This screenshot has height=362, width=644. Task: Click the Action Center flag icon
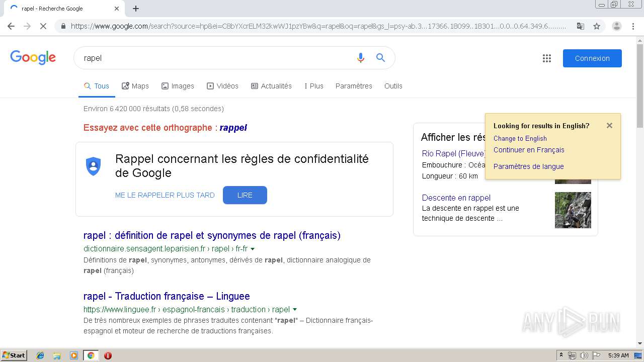click(596, 355)
